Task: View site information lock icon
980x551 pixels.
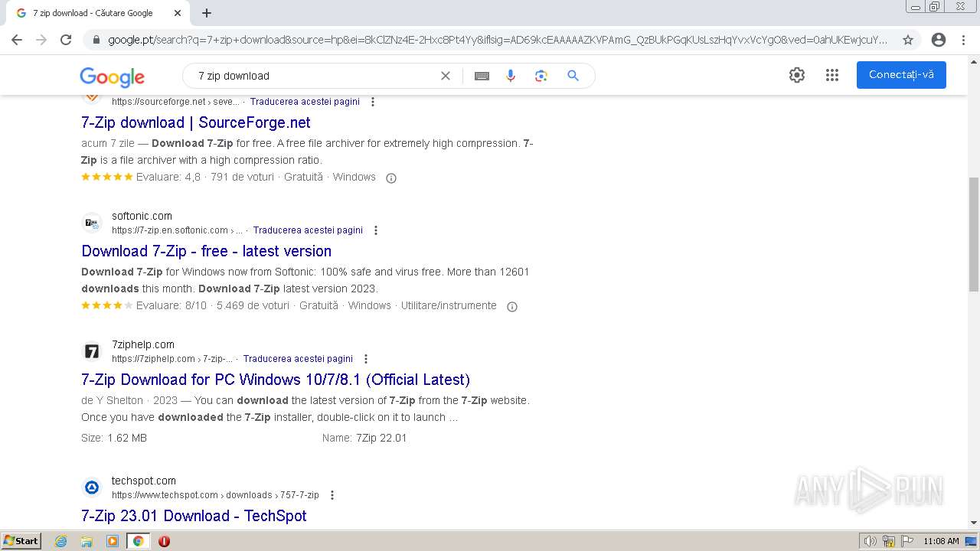Action: click(96, 40)
